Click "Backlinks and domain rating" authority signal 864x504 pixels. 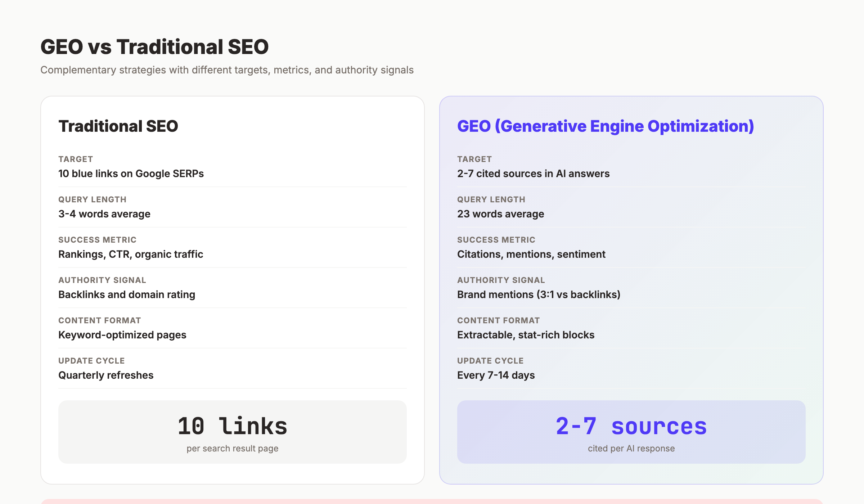127,294
